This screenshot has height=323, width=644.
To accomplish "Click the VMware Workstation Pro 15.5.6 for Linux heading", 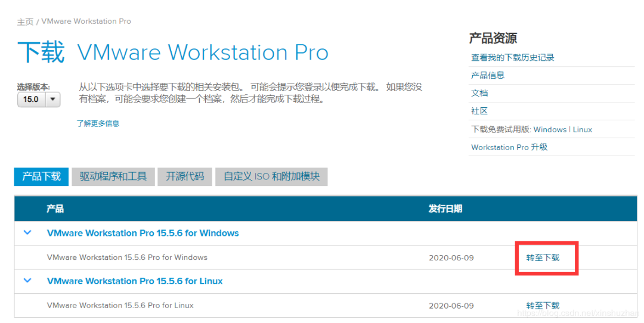I will click(x=135, y=281).
